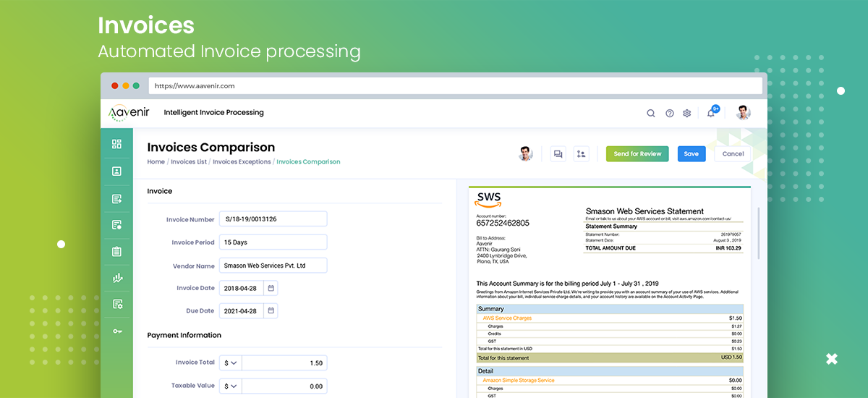Click the Invoice Number field
This screenshot has width=868, height=398.
click(x=273, y=219)
